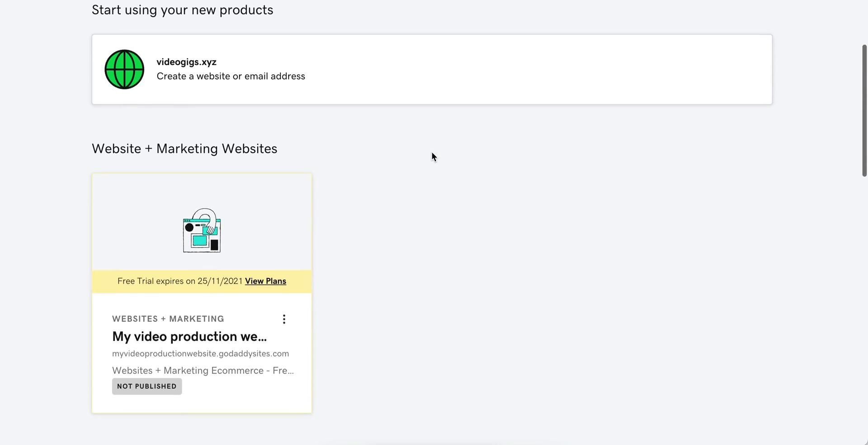868x445 pixels.
Task: Click the empty page area right of the website card
Action: click(542, 294)
